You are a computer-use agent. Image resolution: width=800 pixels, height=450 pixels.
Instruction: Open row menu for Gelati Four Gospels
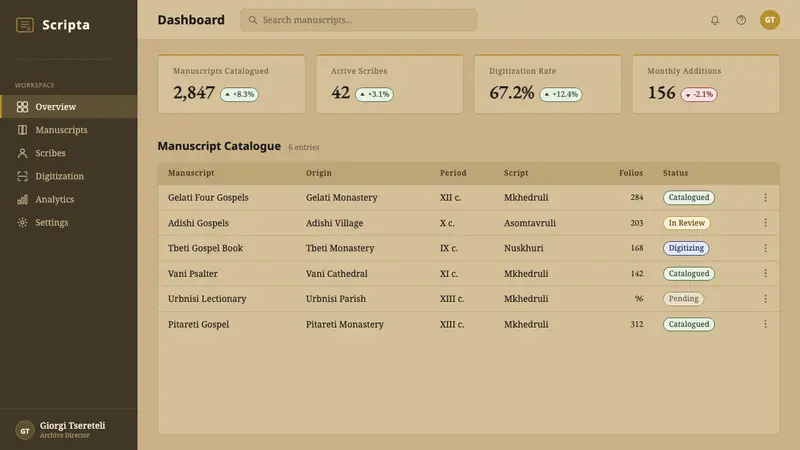click(765, 197)
